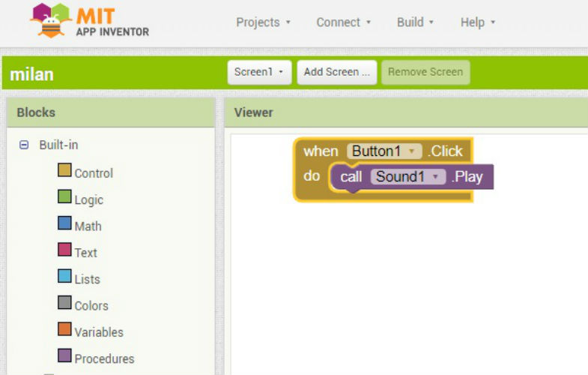Click the Add Screen button
This screenshot has height=375, width=588.
click(x=337, y=72)
